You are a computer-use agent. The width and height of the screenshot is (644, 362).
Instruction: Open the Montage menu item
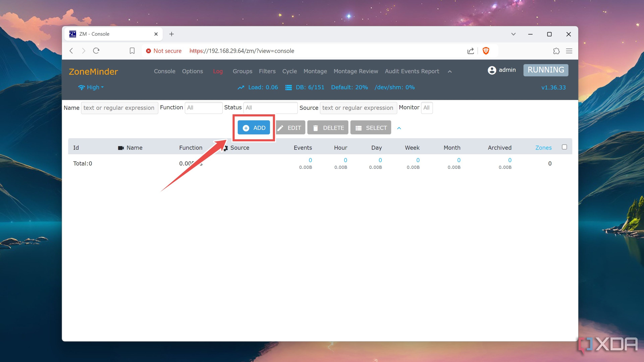(315, 71)
